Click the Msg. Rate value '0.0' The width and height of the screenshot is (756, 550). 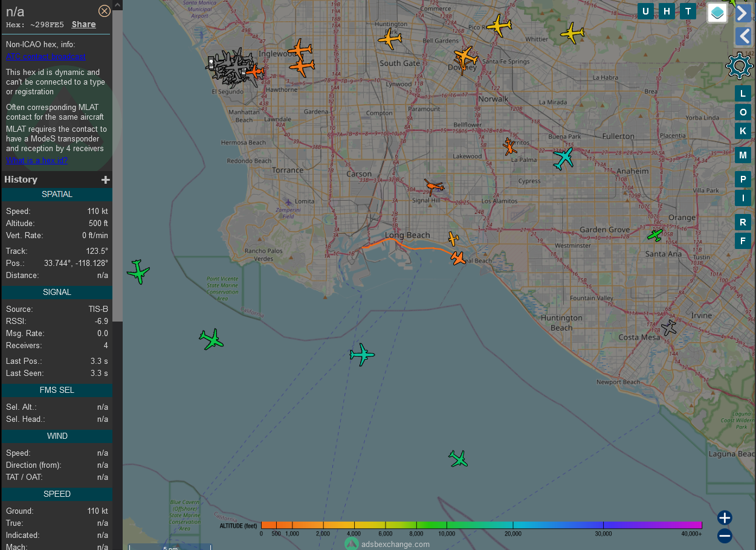click(x=103, y=334)
